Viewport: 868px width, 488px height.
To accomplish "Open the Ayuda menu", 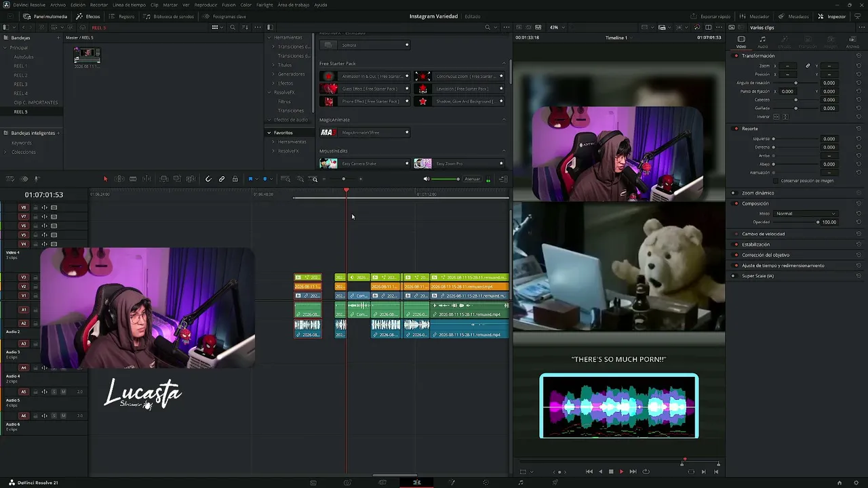I will [x=321, y=5].
